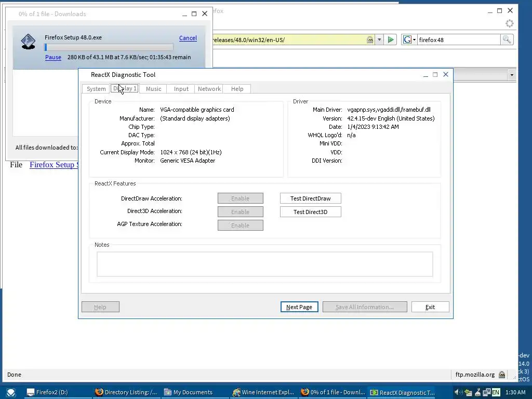Click the Generic VESA Adapter monitor value
Screen dimensions: 532x399
point(188,161)
